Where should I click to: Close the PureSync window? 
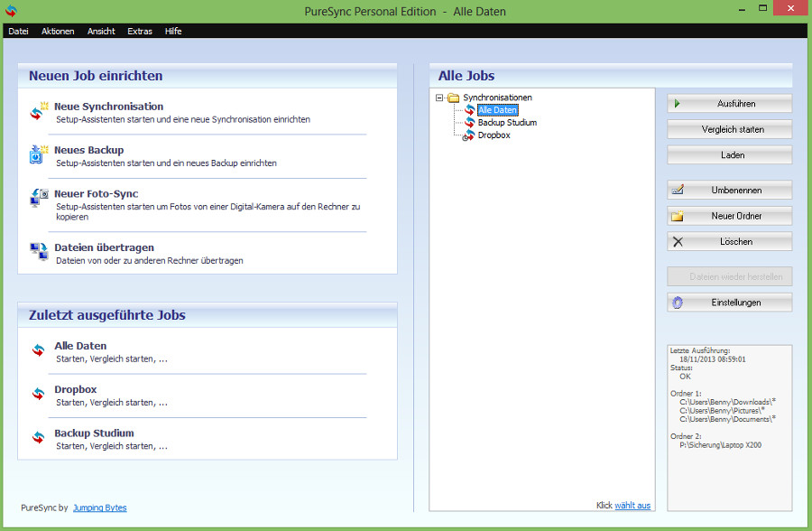[x=790, y=8]
